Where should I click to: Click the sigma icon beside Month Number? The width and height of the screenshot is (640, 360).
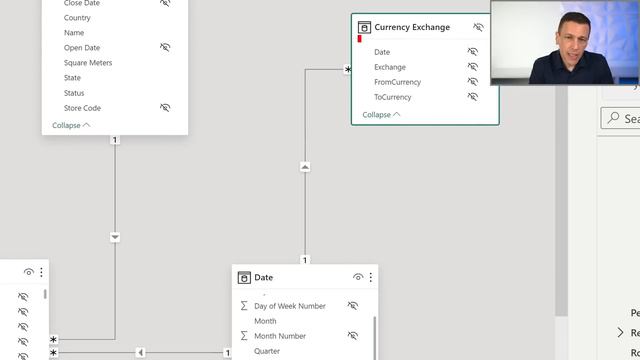[x=244, y=336]
